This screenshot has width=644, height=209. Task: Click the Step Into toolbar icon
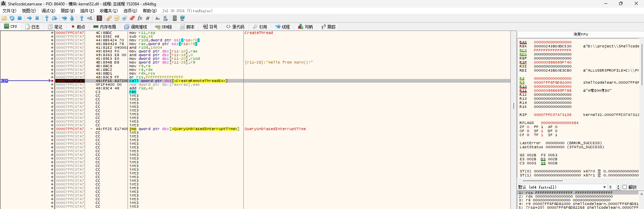(47, 18)
